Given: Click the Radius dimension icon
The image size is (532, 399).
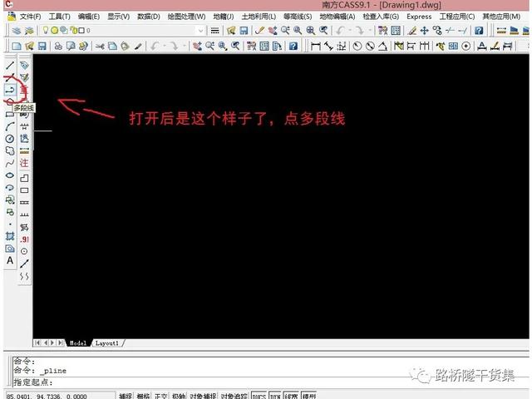Looking at the screenshot, I should (357, 46).
